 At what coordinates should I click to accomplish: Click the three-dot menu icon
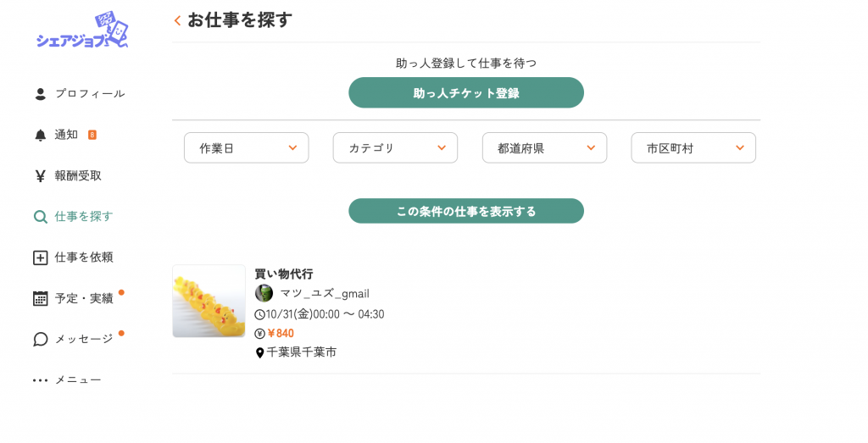point(40,380)
